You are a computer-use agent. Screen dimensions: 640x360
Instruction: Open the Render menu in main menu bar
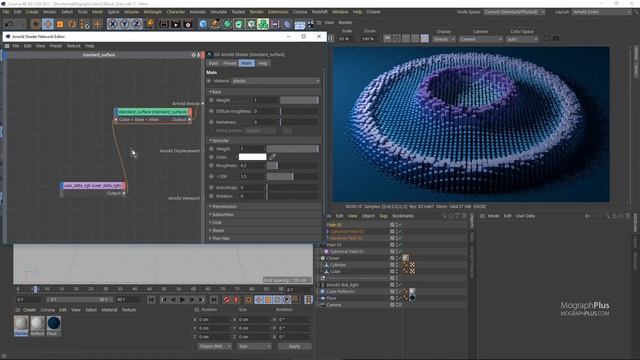257,12
